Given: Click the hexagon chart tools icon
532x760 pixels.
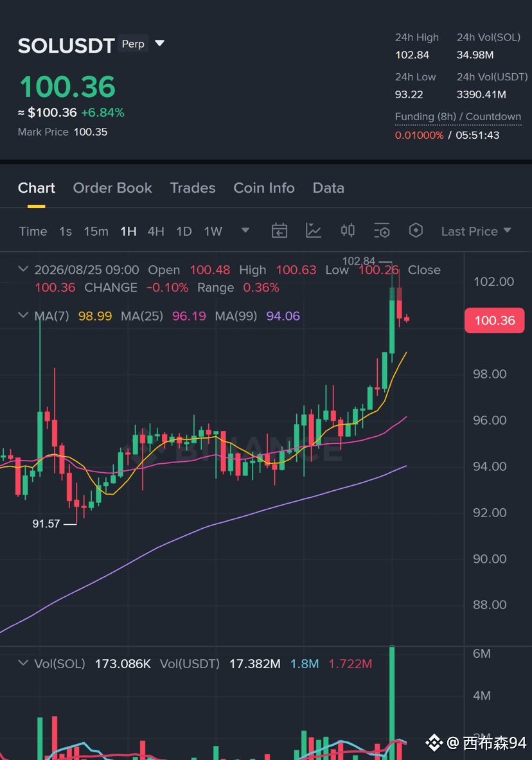Looking at the screenshot, I should coord(416,230).
